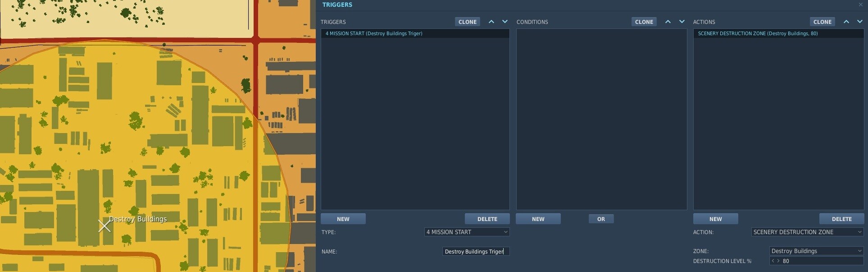Move condition up using Conditions up arrow
The height and width of the screenshot is (272, 868).
[668, 22]
